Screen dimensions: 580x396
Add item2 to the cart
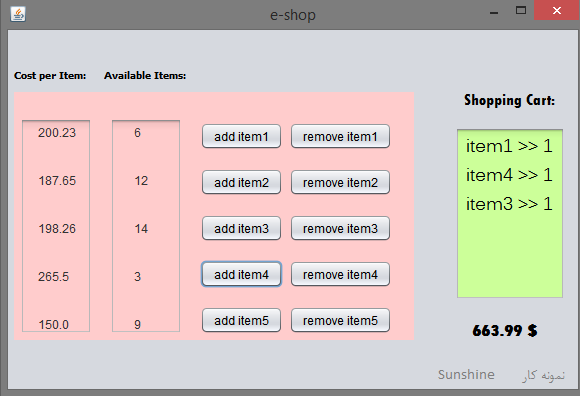241,182
